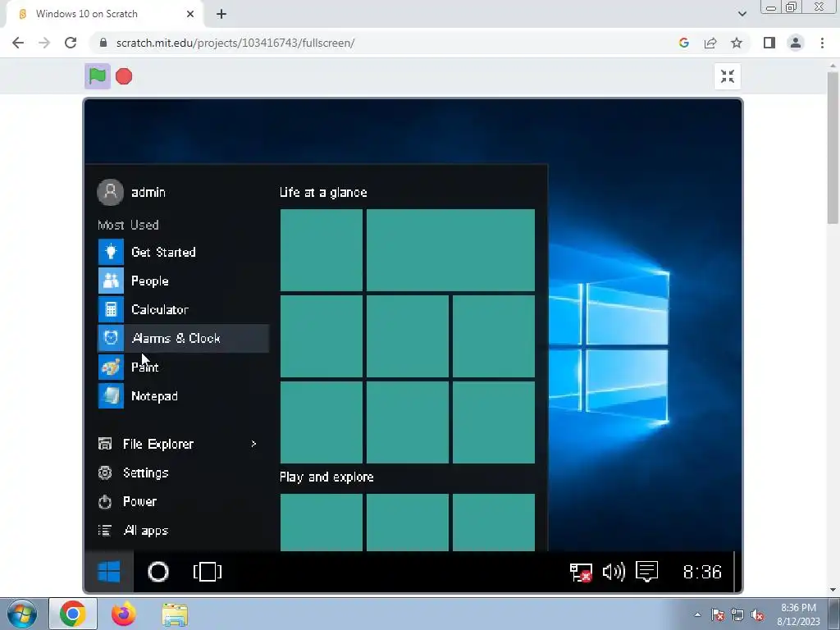Open Chrome profile avatar
This screenshot has width=840, height=630.
tap(796, 43)
